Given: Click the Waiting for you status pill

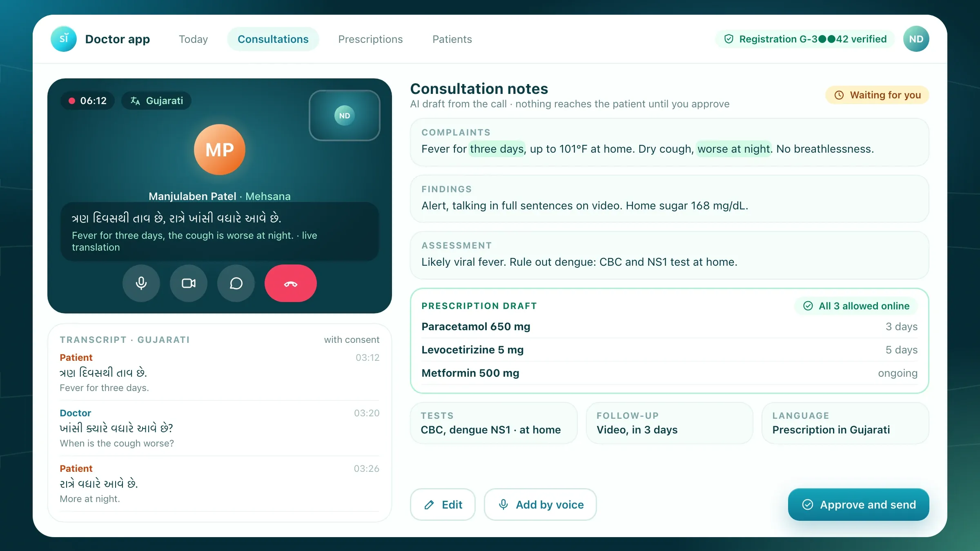Looking at the screenshot, I should (877, 95).
